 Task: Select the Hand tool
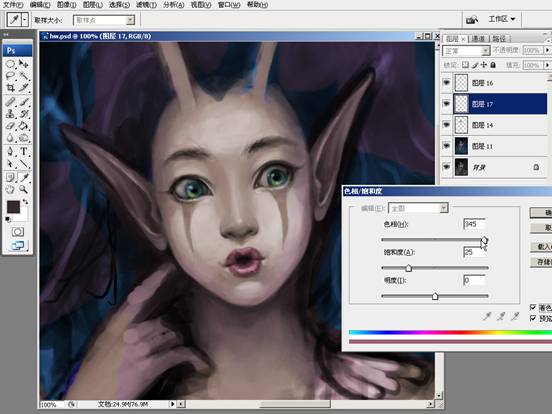(10, 189)
